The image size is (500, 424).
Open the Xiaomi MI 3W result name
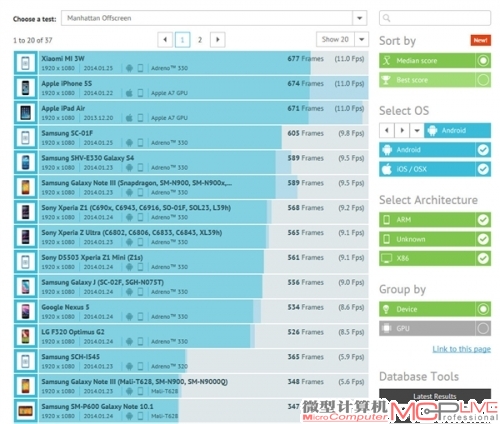pyautogui.click(x=63, y=59)
